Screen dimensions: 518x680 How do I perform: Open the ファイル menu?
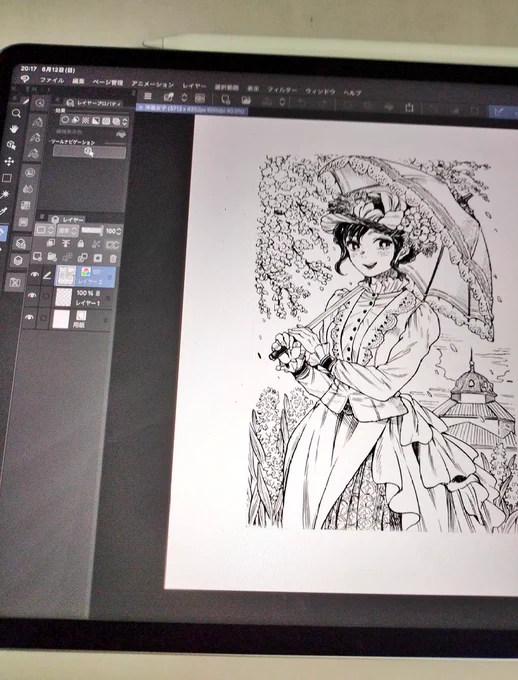(52, 80)
